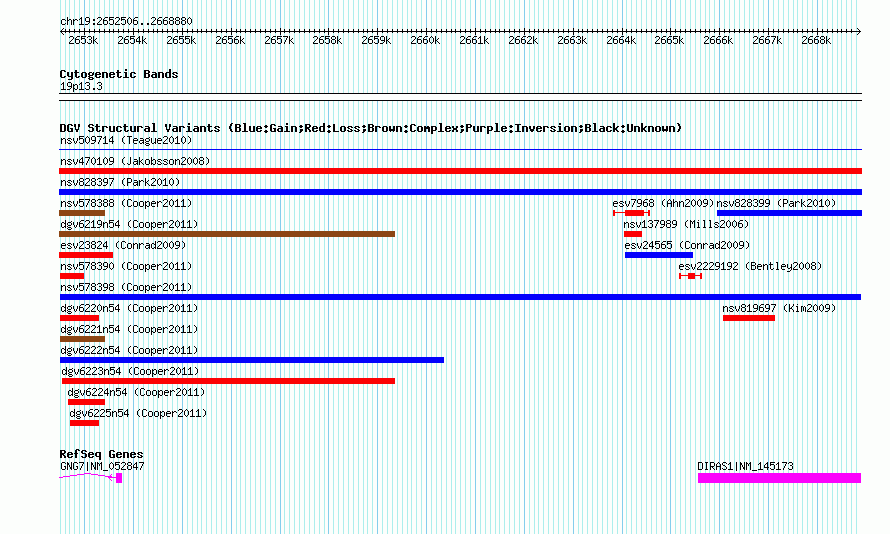Click the nsv828399 (Park2010) blue bar

790,213
